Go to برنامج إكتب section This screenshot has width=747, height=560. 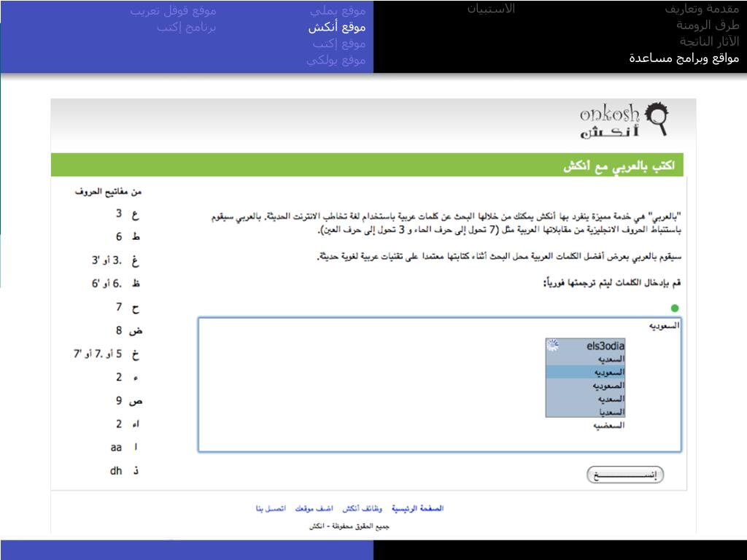(186, 27)
